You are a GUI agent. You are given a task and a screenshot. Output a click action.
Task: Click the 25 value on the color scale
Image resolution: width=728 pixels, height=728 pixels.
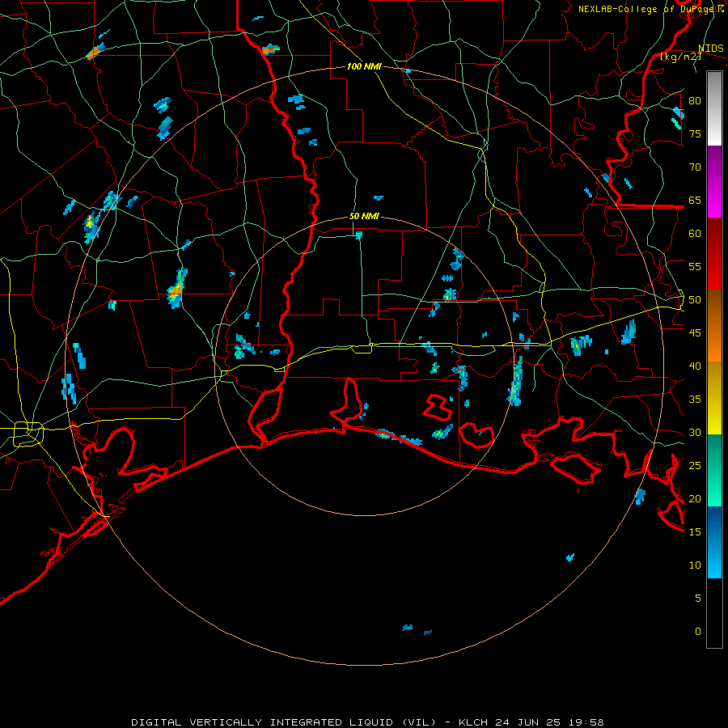(x=695, y=466)
